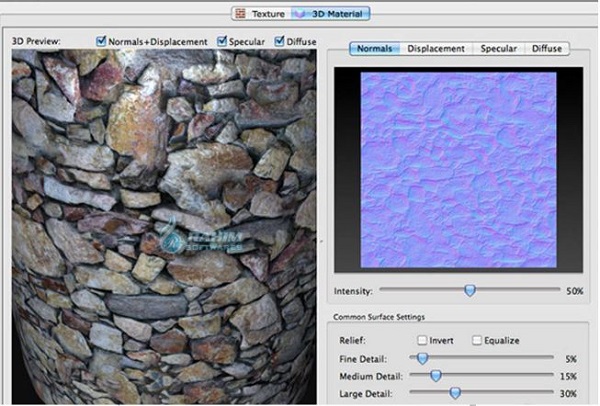Screen dimensions: 600x406
Task: Click the Intensity slider handle
Action: coord(469,291)
